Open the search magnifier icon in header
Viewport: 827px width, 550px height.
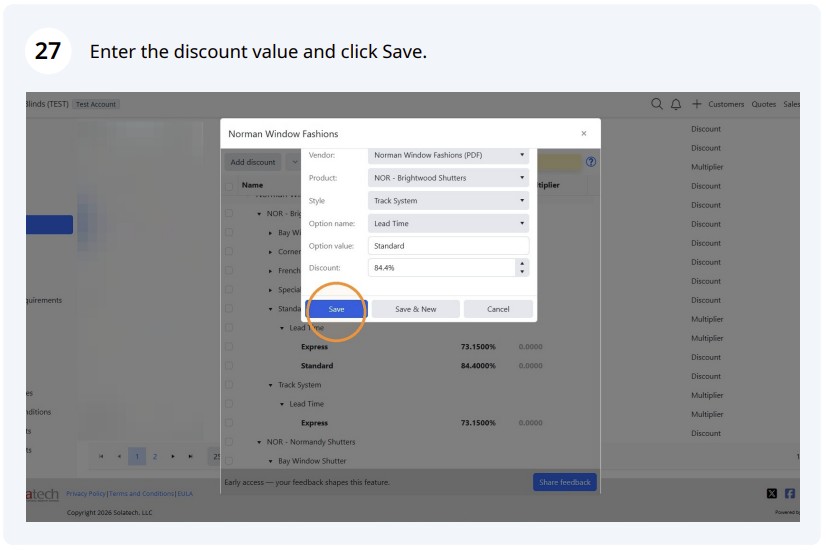[657, 104]
